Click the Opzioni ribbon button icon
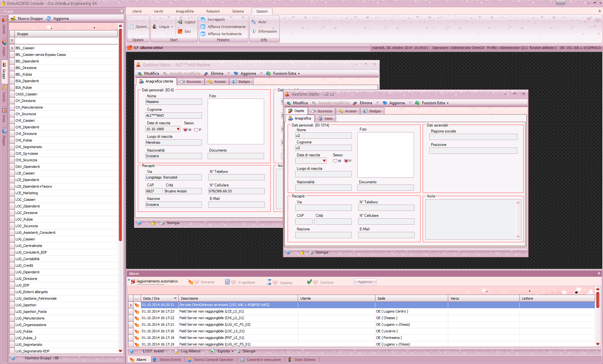The width and height of the screenshot is (603, 364). [131, 27]
